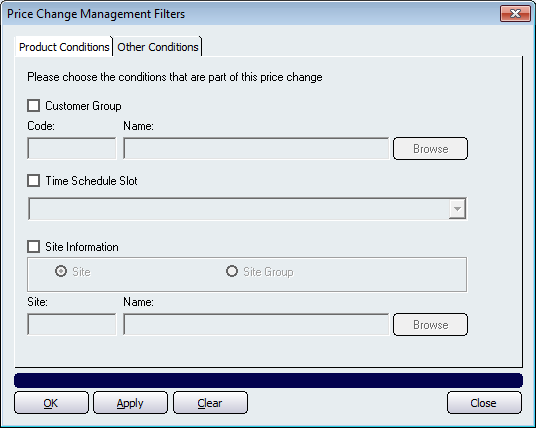Switch to the Other Conditions tab

(x=158, y=47)
